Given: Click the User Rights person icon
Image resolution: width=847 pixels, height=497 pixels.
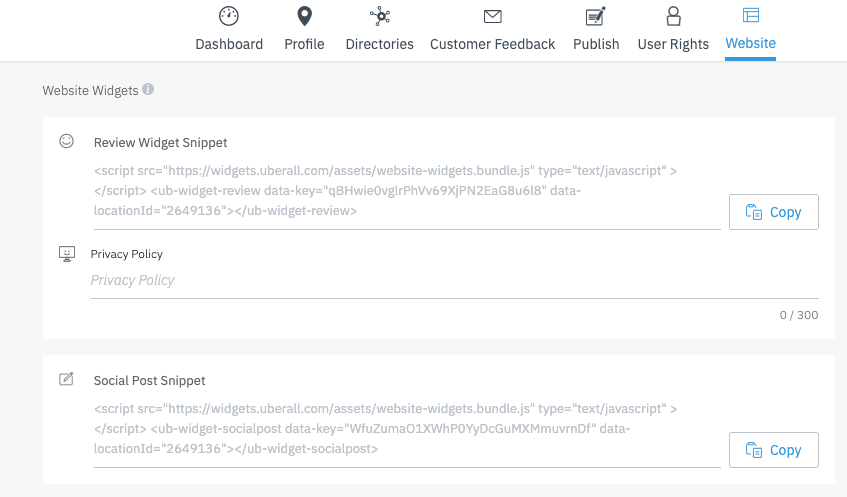Looking at the screenshot, I should click(x=674, y=16).
